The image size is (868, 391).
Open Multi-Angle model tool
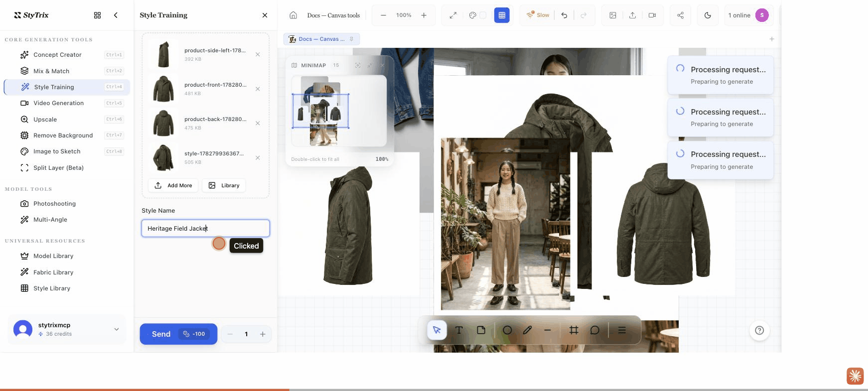point(67,220)
